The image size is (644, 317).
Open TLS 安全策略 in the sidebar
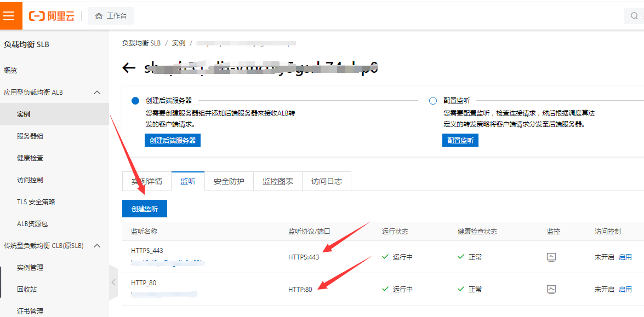tap(36, 202)
